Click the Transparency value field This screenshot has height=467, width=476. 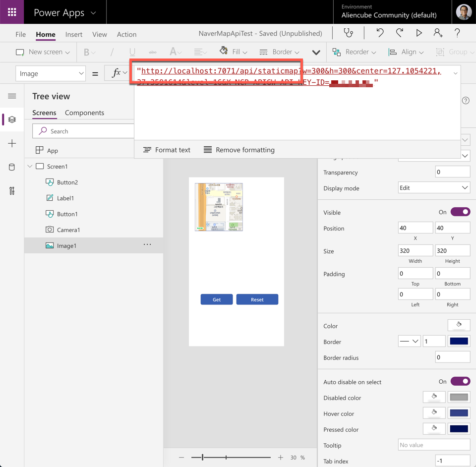point(452,172)
